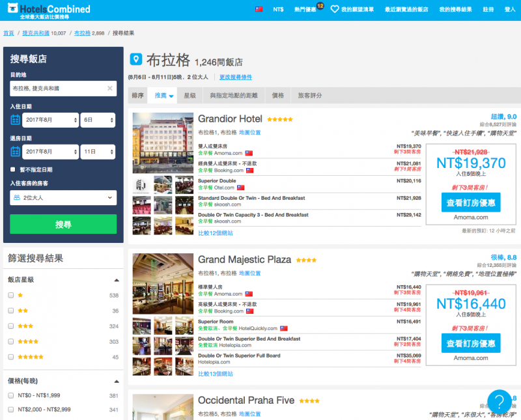Open 我的搜尋結果 in header

coord(455,9)
